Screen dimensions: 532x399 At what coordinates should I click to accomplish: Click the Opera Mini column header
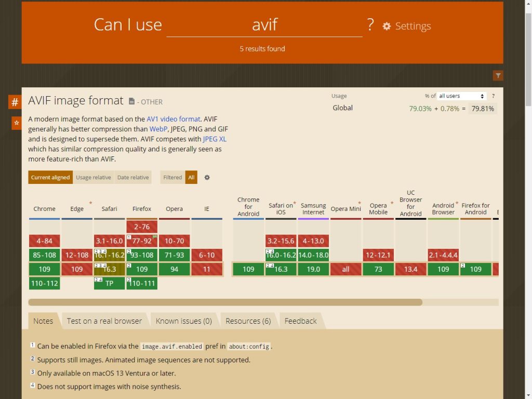coord(345,209)
